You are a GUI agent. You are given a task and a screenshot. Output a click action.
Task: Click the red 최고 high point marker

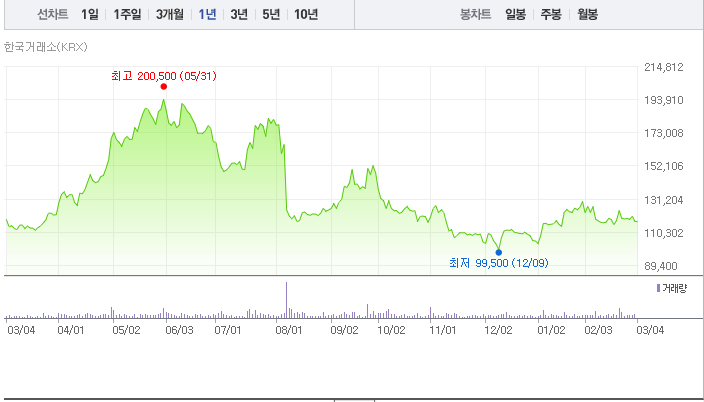click(163, 87)
